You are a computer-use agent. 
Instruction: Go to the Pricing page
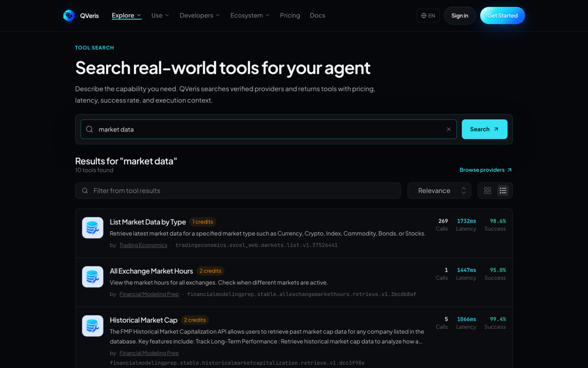point(290,15)
